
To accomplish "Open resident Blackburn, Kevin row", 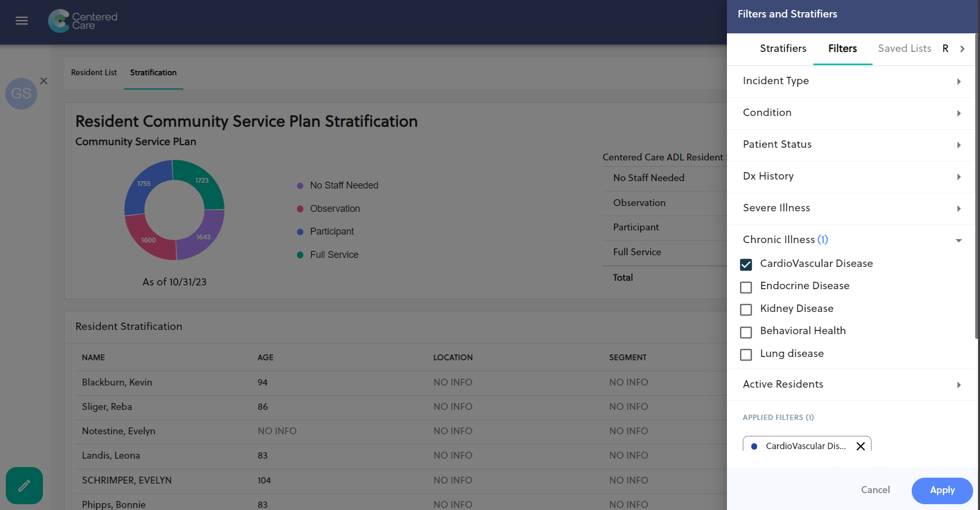I will (401, 383).
